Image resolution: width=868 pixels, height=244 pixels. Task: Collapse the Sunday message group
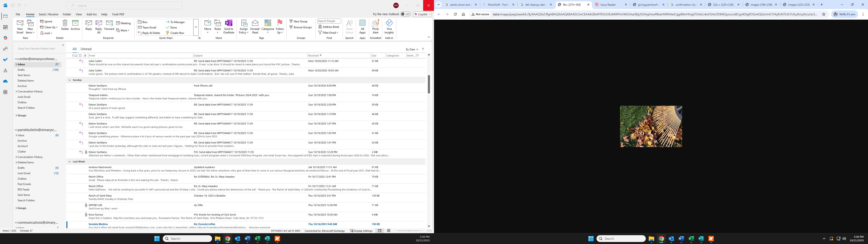coord(70,80)
